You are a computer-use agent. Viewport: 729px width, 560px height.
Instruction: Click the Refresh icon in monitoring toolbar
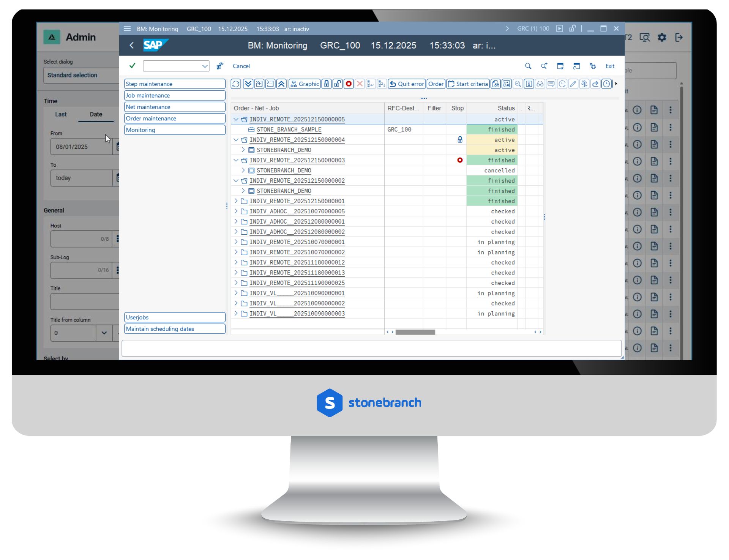[x=235, y=84]
